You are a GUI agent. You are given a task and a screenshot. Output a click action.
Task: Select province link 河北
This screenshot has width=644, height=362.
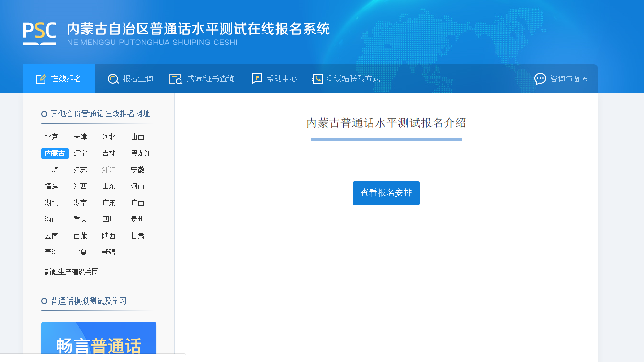(x=109, y=137)
